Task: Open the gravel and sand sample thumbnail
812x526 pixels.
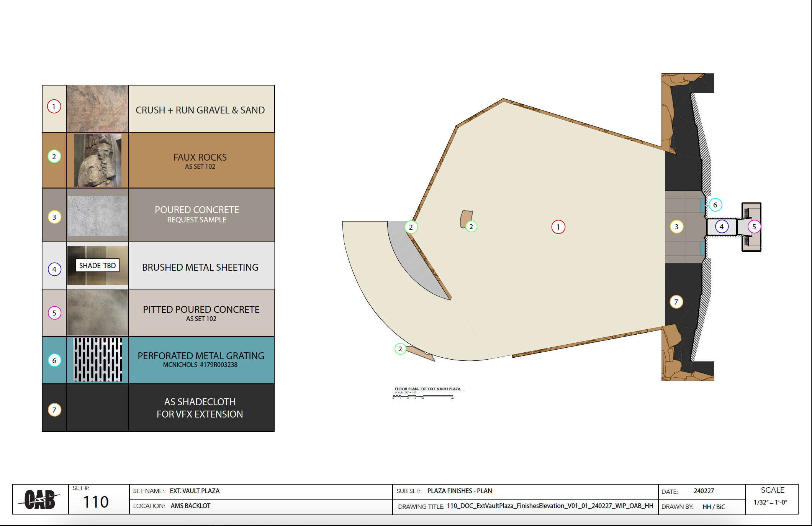Action: [97, 109]
